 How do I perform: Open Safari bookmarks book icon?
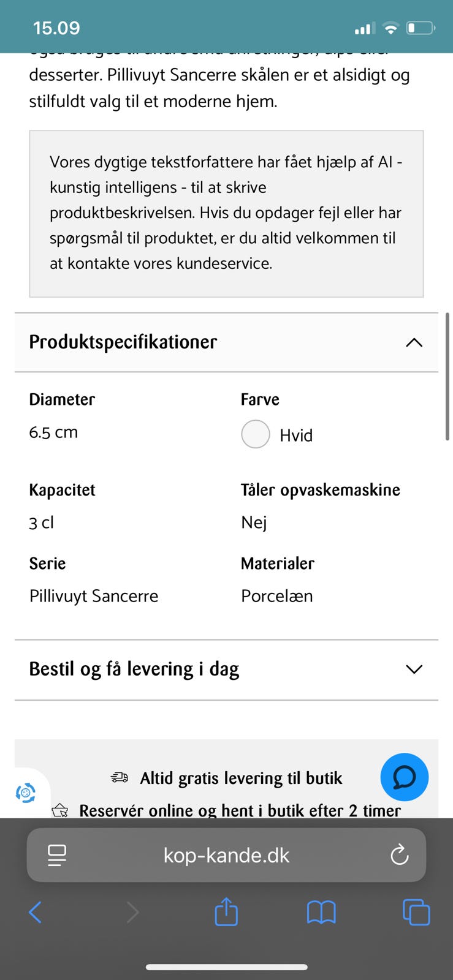321,912
